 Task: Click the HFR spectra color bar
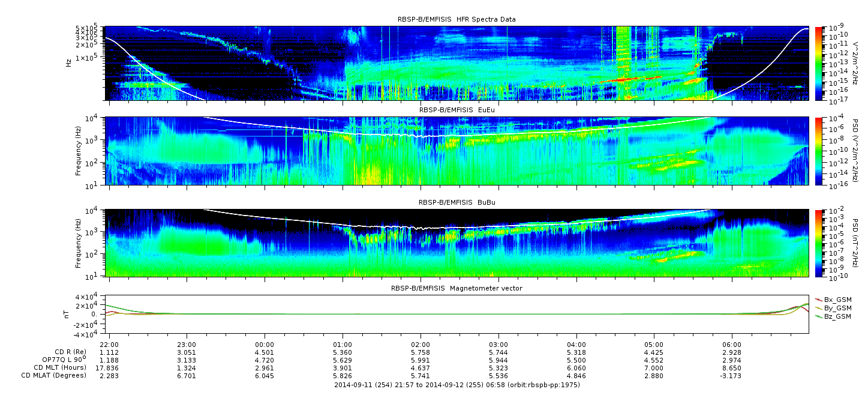tap(818, 63)
